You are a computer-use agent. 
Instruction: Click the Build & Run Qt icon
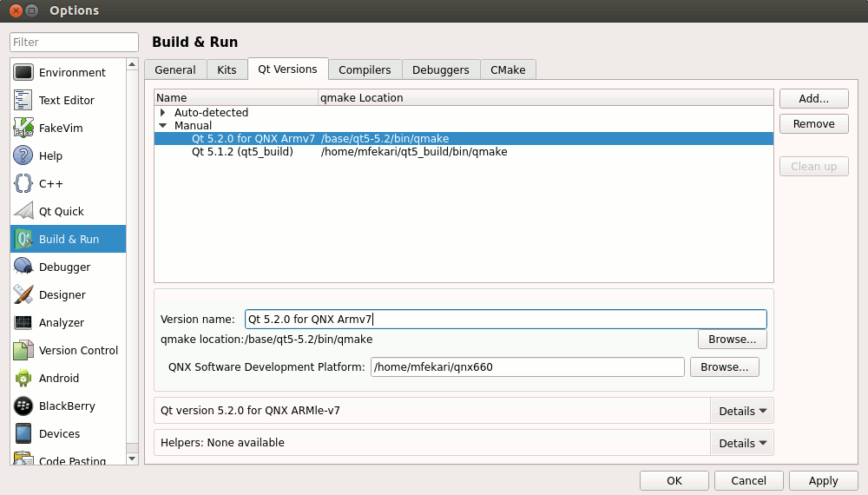coord(23,239)
